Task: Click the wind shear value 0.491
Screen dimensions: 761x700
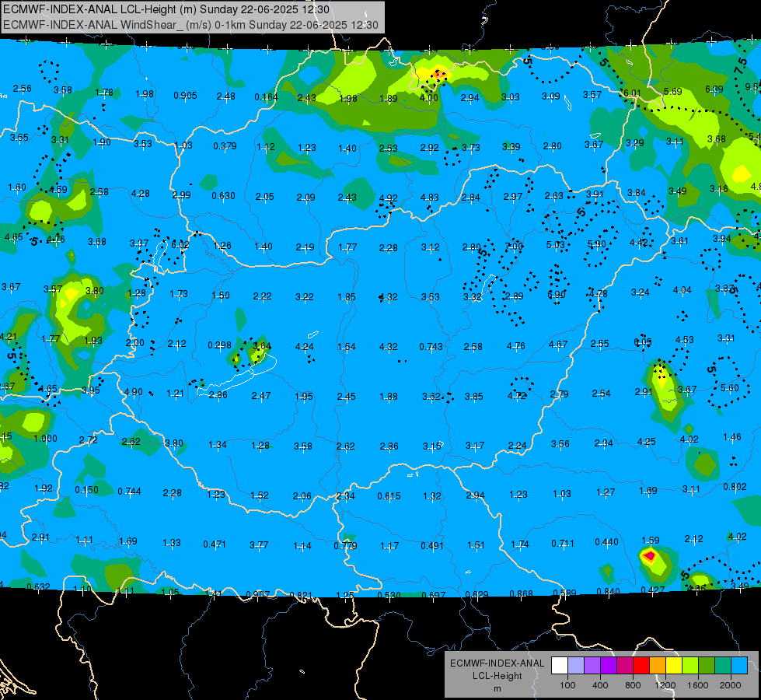Action: click(x=432, y=545)
